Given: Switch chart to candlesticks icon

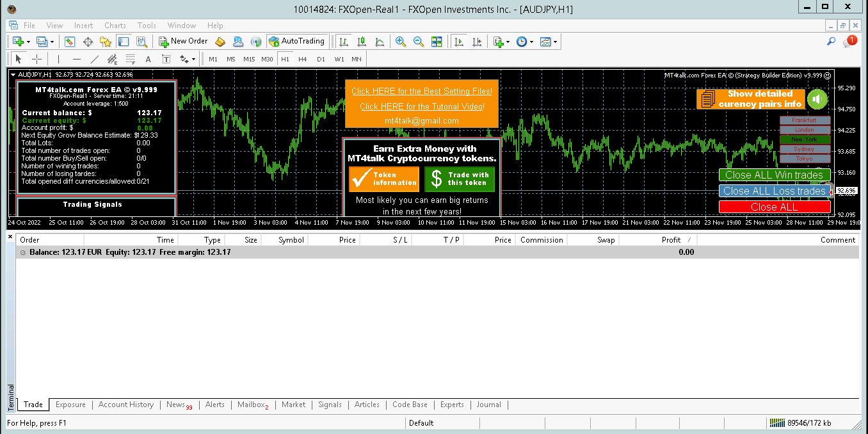Looking at the screenshot, I should 362,42.
